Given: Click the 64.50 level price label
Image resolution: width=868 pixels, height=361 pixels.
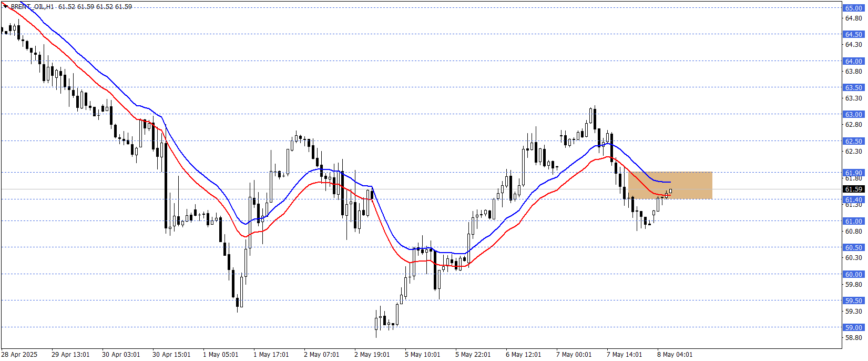Looking at the screenshot, I should [854, 34].
